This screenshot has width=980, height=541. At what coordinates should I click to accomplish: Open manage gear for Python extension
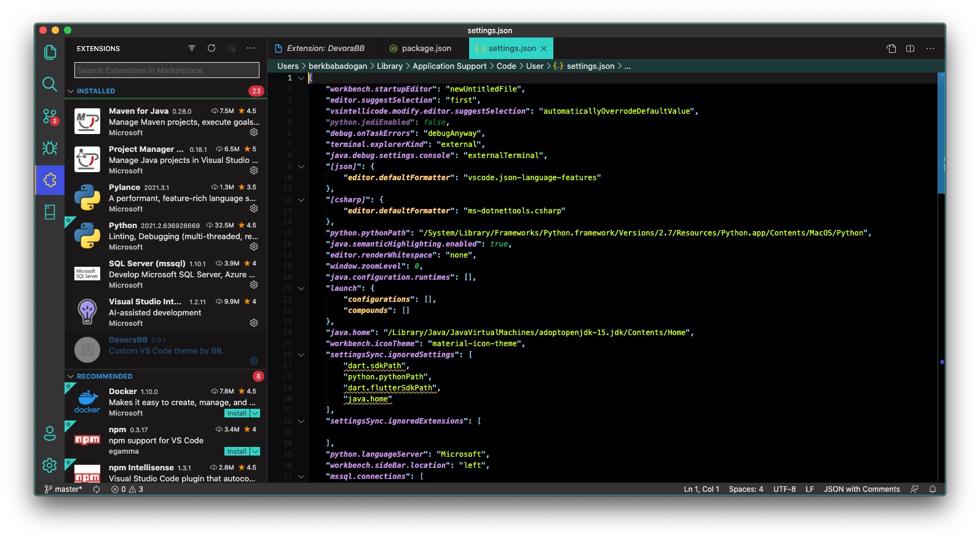click(254, 247)
